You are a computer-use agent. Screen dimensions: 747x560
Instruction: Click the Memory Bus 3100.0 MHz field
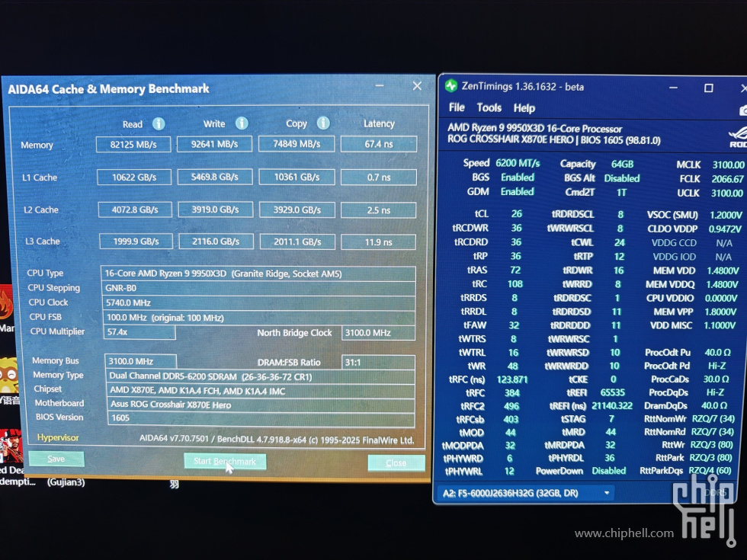click(x=140, y=361)
